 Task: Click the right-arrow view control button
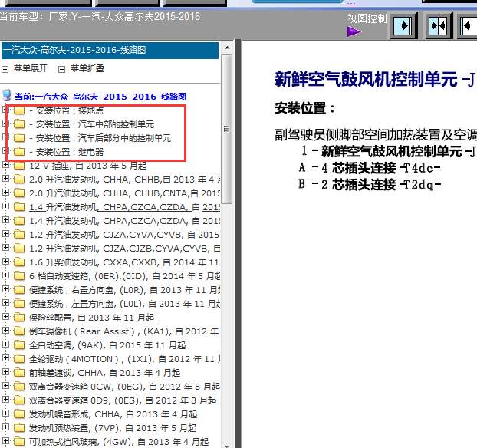coord(403,26)
